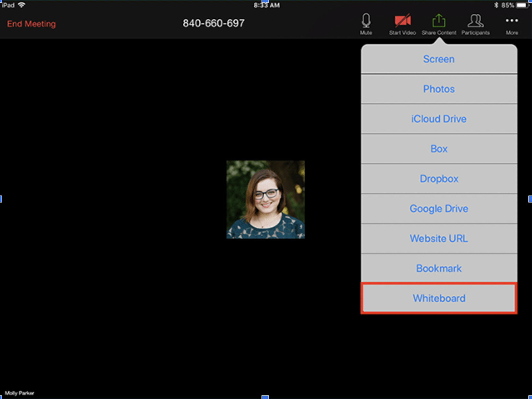Open the Share Content menu
Image resolution: width=532 pixels, height=399 pixels.
[x=439, y=24]
